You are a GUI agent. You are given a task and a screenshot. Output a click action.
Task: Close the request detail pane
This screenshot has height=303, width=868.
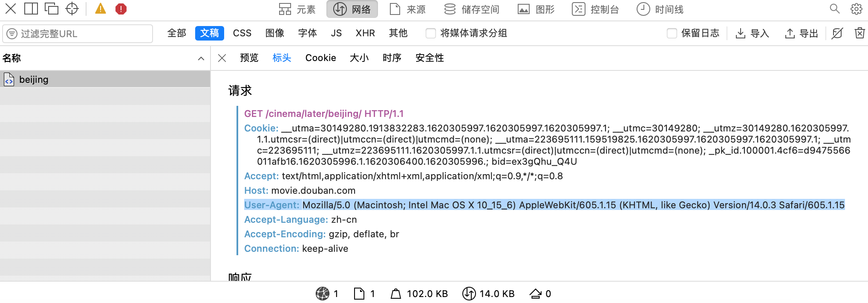tap(222, 58)
